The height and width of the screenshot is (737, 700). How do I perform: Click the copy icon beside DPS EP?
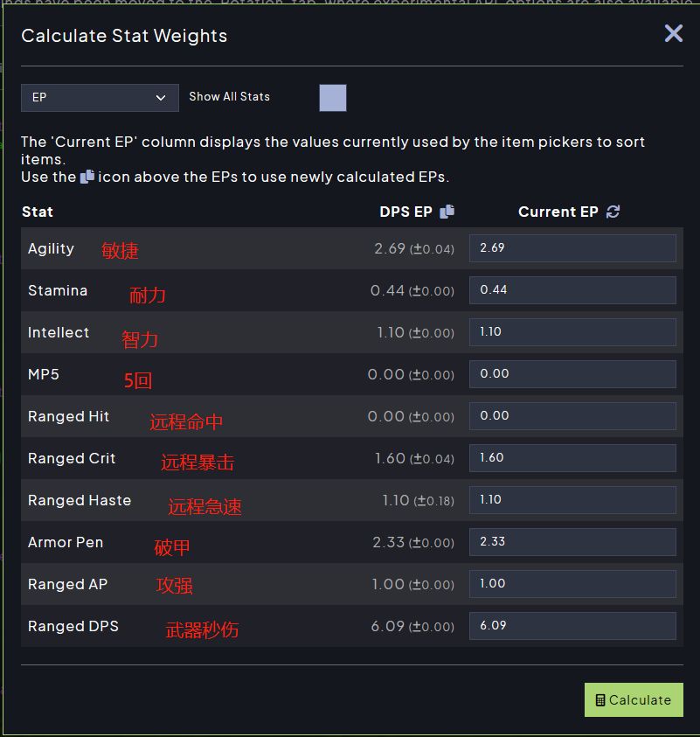pos(447,212)
